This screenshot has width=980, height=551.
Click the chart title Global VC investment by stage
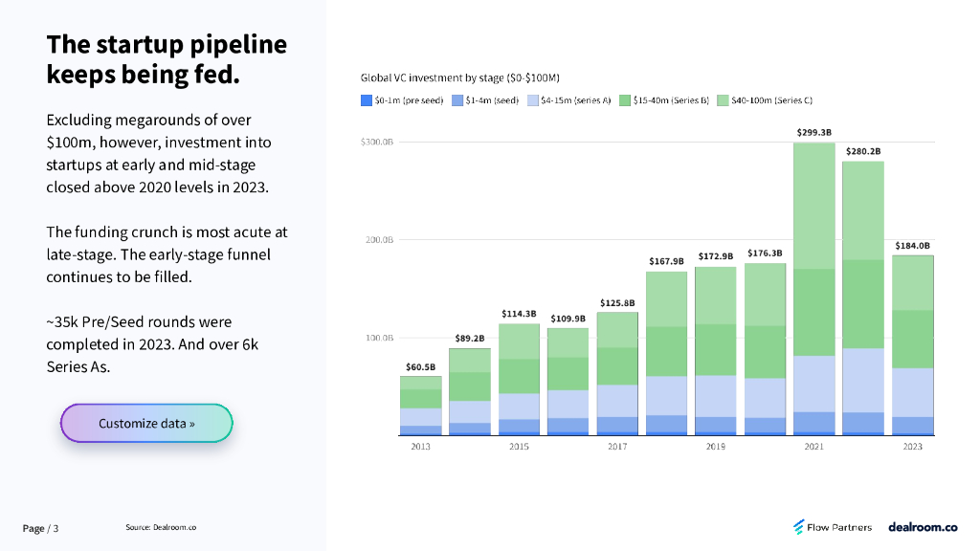[x=459, y=77]
